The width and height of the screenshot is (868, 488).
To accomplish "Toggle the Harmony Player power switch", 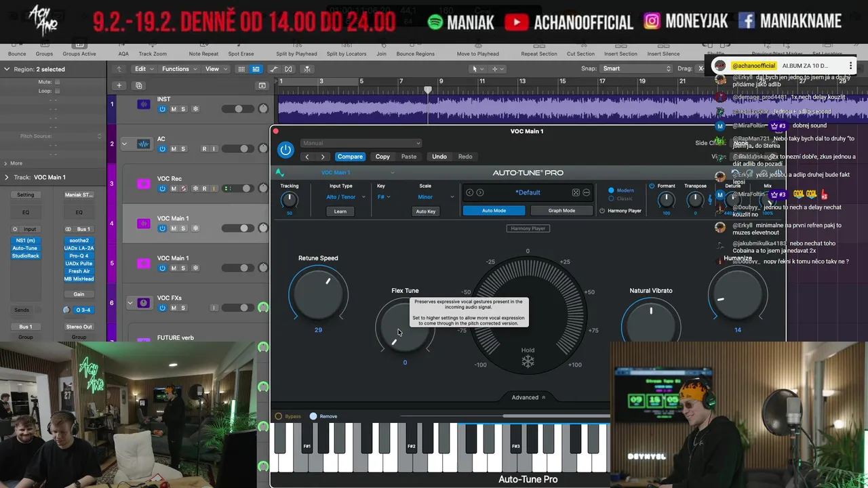I will (602, 211).
